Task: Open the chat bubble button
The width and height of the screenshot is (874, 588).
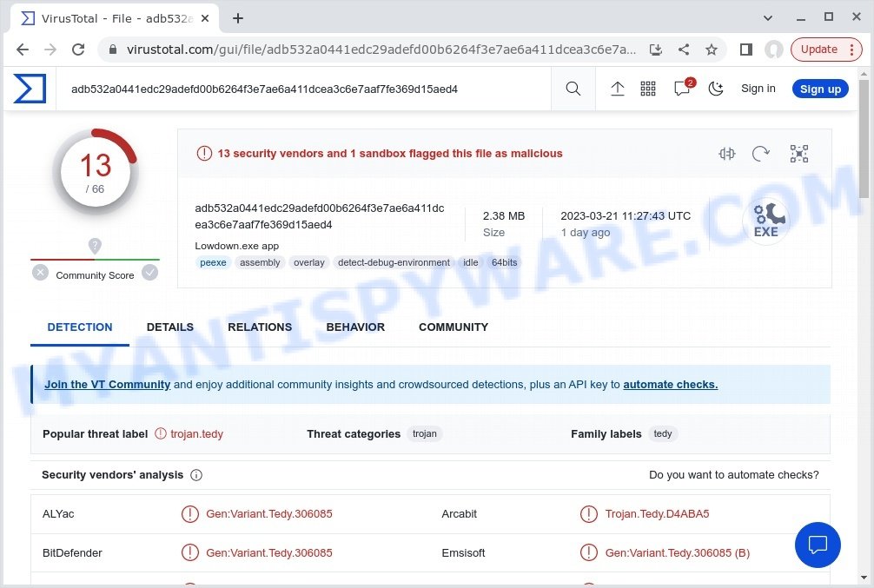Action: pyautogui.click(x=818, y=545)
